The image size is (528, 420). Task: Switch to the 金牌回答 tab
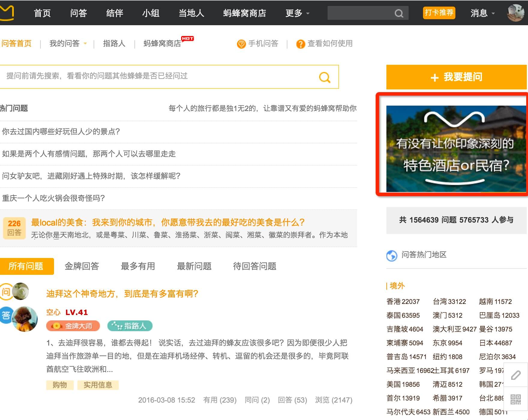point(82,266)
